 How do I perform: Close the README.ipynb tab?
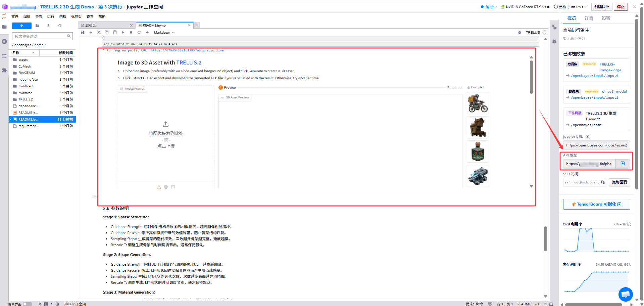coord(189,25)
